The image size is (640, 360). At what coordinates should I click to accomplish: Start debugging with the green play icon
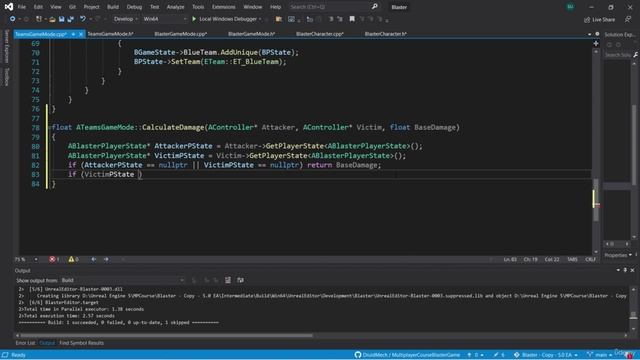[194, 19]
